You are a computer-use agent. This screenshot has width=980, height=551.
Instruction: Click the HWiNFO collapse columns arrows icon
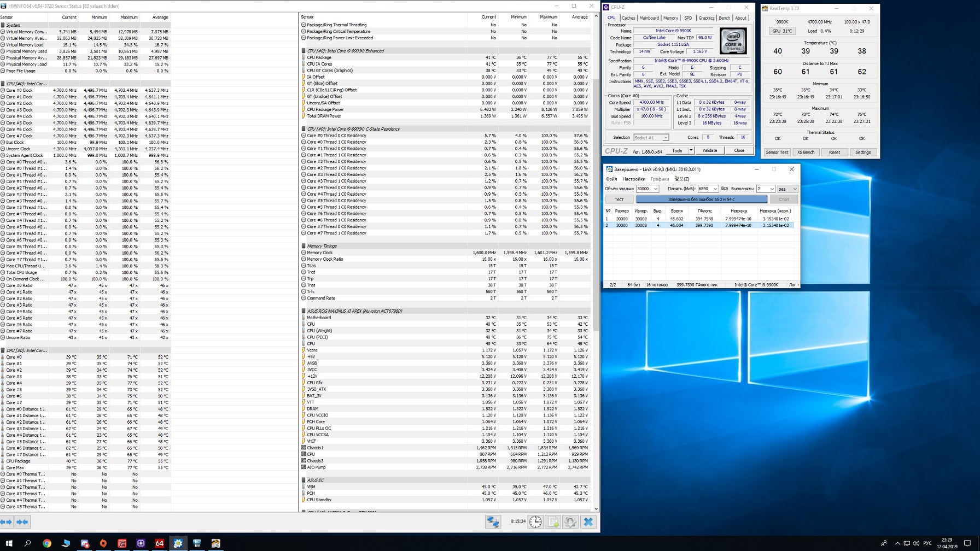click(x=22, y=522)
